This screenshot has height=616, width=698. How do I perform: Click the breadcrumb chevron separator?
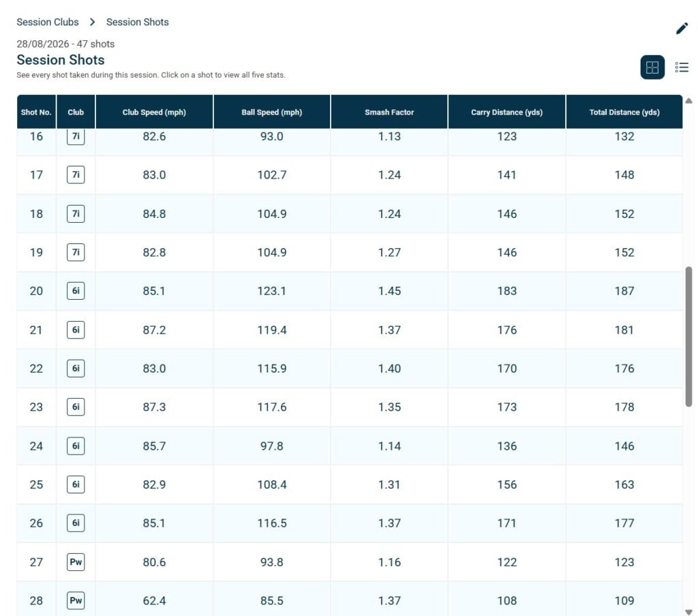pos(92,22)
